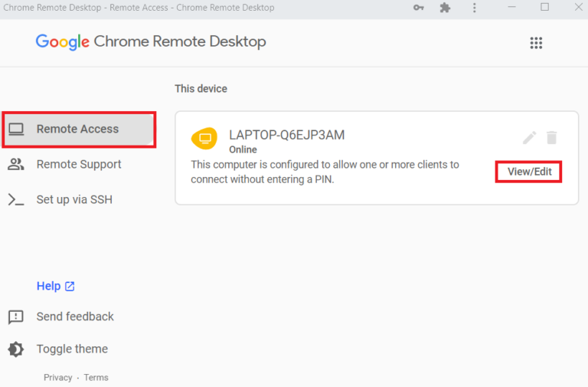Click the Toggle theme brightness icon
Viewport: 588px width, 387px height.
click(16, 349)
